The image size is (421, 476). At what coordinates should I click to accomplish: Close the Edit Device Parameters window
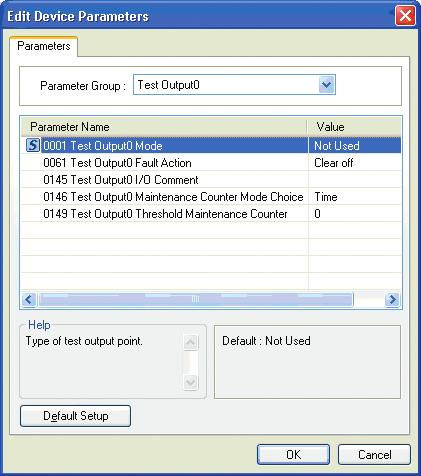click(x=405, y=16)
